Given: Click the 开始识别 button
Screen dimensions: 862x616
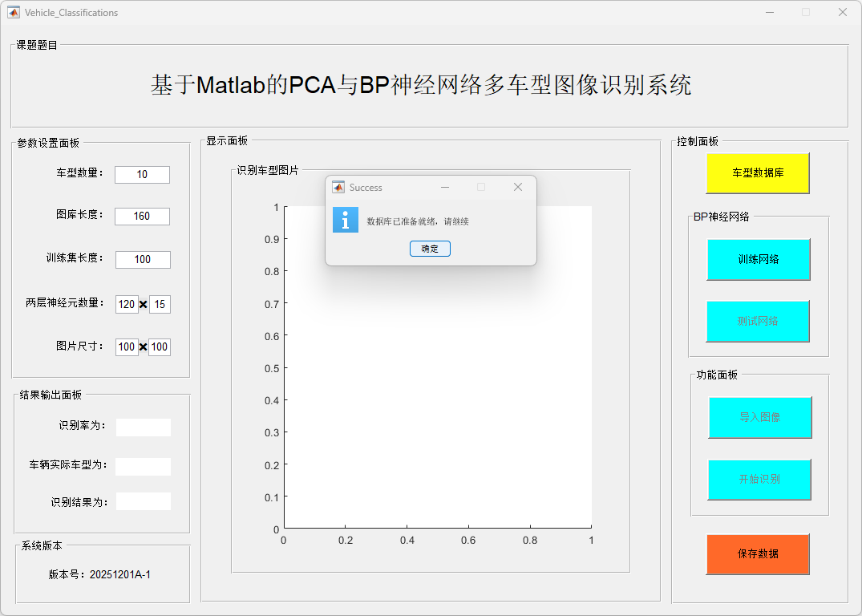Looking at the screenshot, I should tap(759, 480).
